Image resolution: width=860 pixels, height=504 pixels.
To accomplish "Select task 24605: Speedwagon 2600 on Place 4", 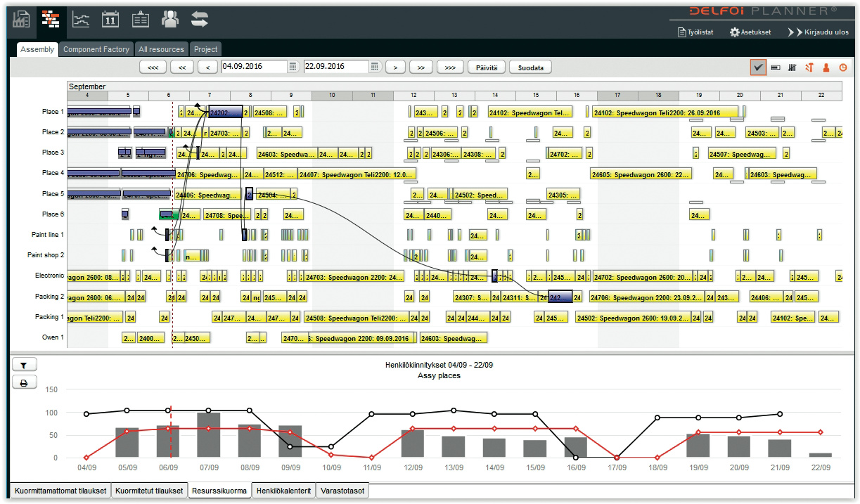I will tap(641, 174).
